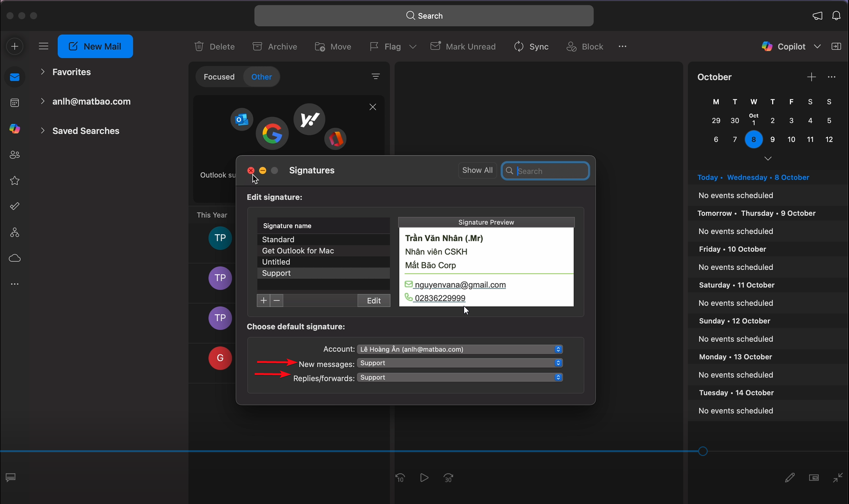Open the People contacts sidebar icon

[x=15, y=155]
